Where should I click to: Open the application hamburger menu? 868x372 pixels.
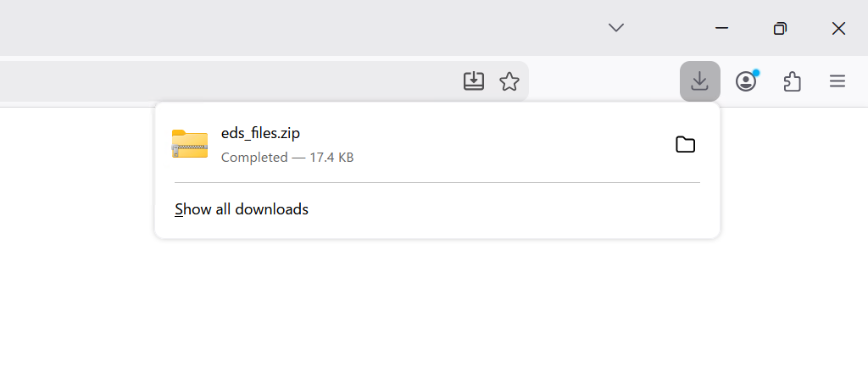(837, 81)
